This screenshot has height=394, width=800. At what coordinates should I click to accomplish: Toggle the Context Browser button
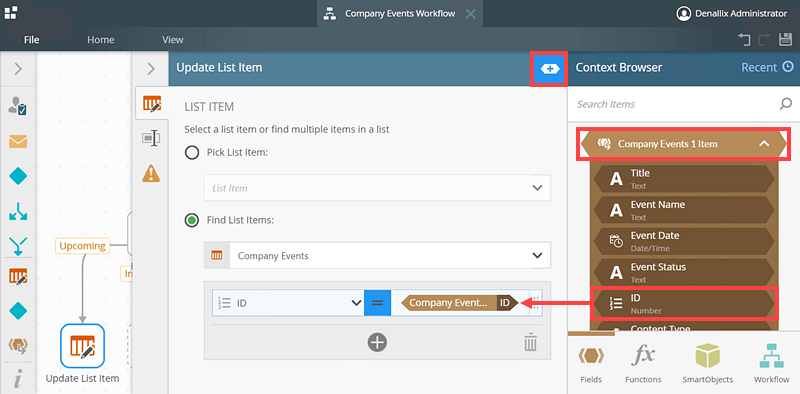tap(549, 68)
